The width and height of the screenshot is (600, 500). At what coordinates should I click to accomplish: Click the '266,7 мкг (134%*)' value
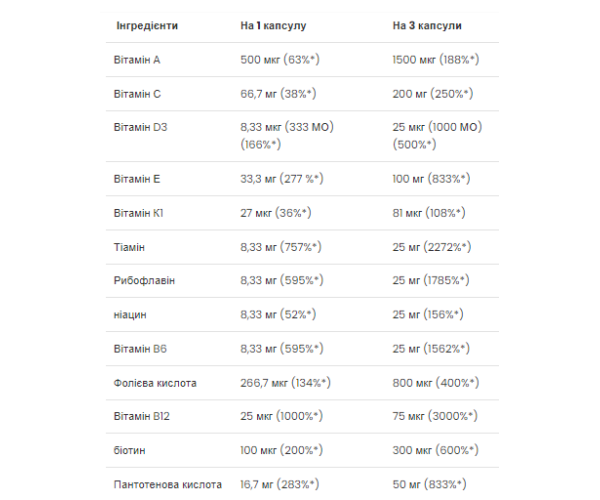pos(287,382)
